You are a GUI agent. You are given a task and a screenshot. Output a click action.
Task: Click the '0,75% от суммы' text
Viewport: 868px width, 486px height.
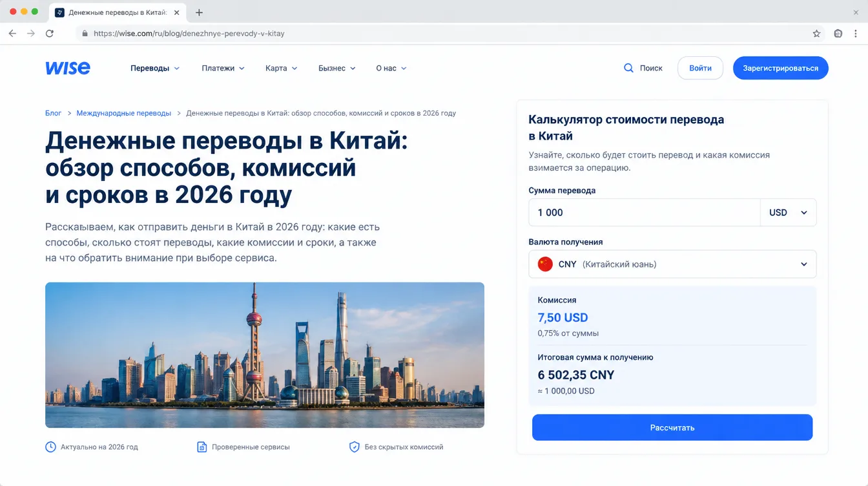click(568, 333)
